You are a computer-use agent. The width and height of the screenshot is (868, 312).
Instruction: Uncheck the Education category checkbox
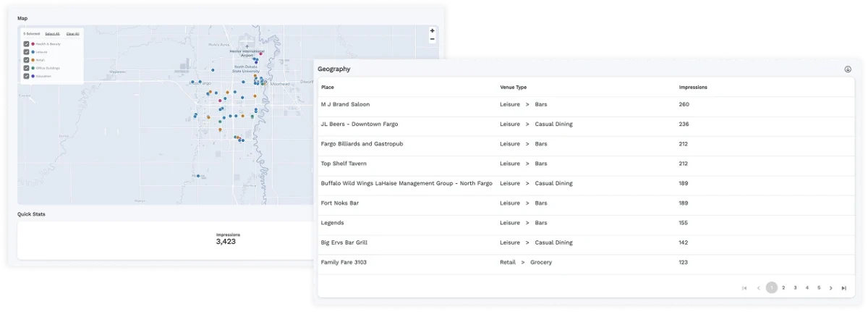(27, 76)
